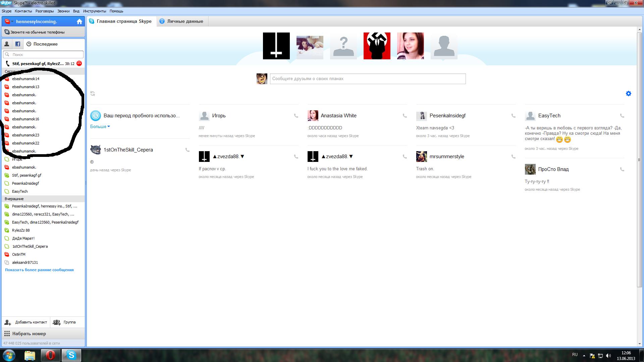
Task: Click the Windows Start button
Action: pyautogui.click(x=9, y=355)
